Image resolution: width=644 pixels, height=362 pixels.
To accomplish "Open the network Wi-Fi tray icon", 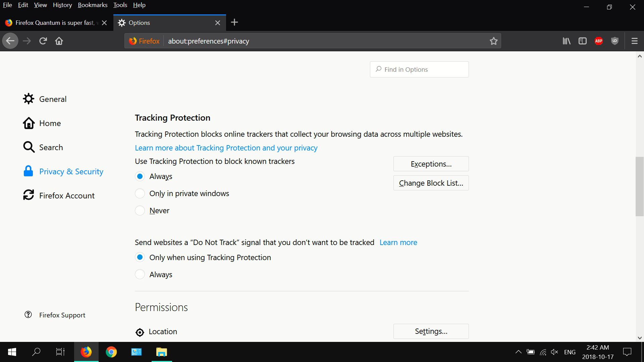I will pos(543,352).
